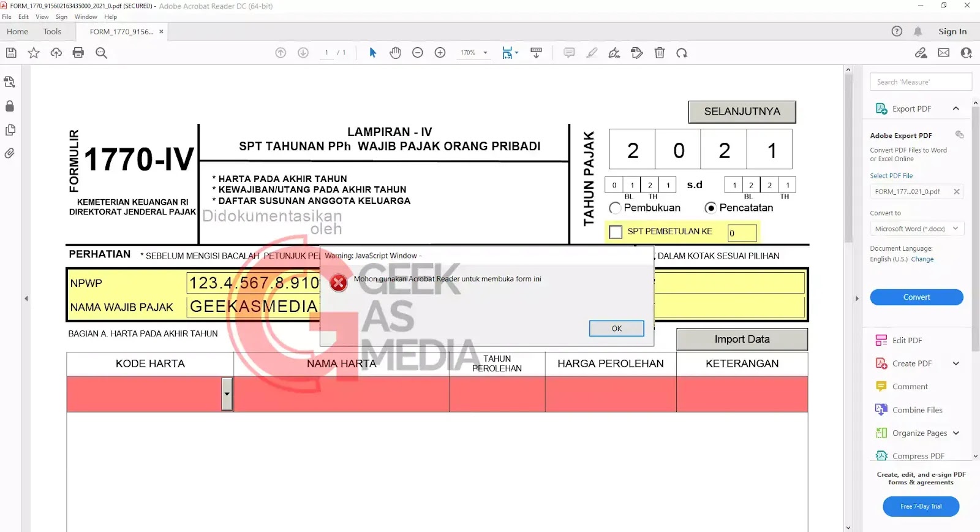Switch to the Home tab
The height and width of the screenshot is (532, 980).
point(17,31)
